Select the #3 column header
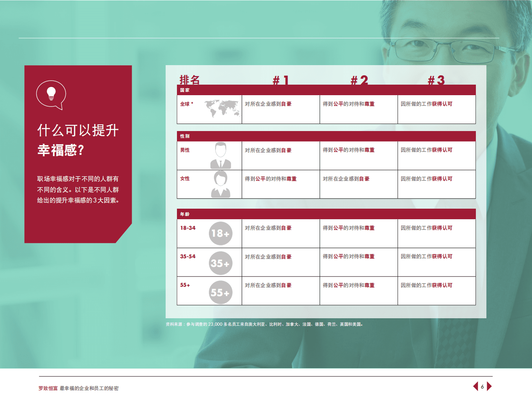The width and height of the screenshot is (532, 399). [436, 80]
